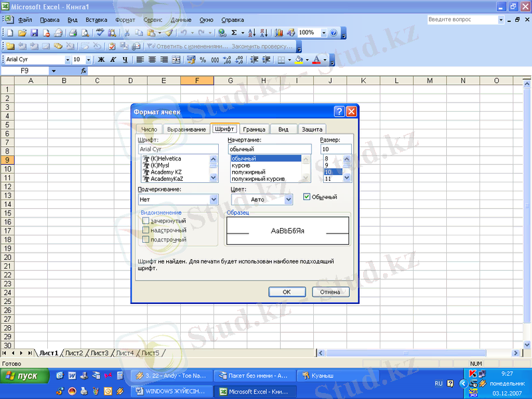
Task: Click the Align Right icon
Action: coord(164,60)
